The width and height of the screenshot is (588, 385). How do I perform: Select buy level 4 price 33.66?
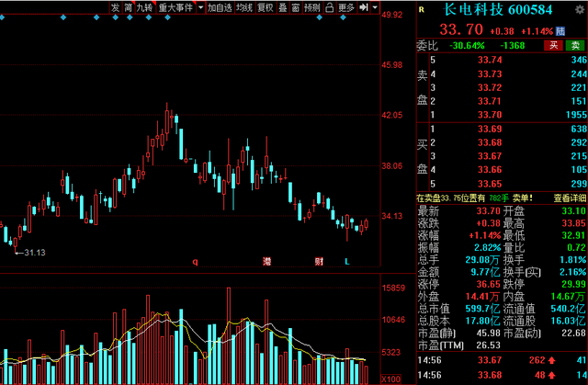[490, 170]
